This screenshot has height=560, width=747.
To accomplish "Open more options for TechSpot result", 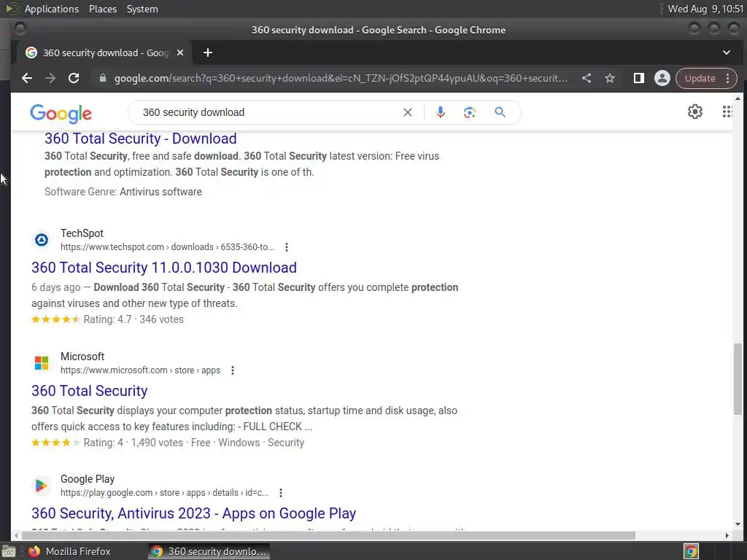I will pos(286,247).
